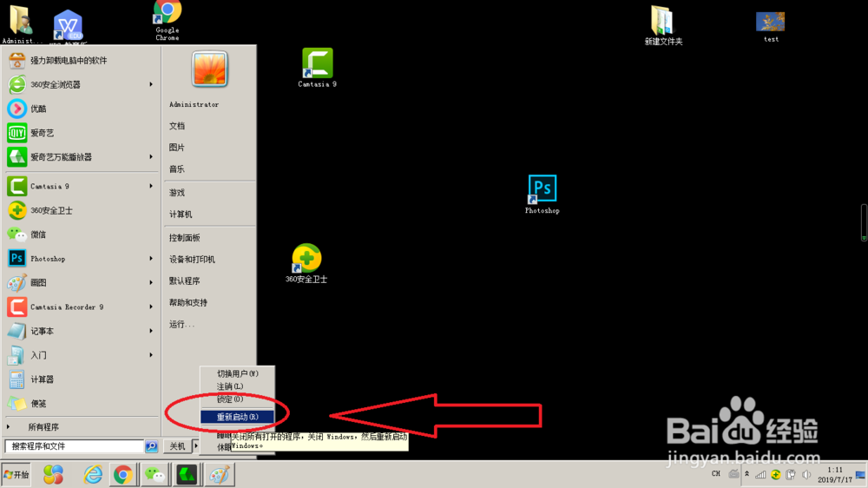868x488 pixels.
Task: Expand 入门 jump list arrow
Action: [150, 355]
